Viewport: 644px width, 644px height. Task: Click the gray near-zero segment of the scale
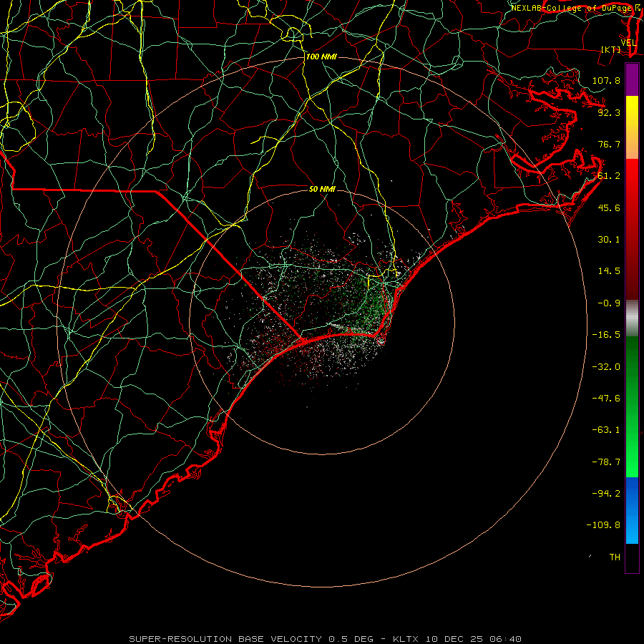pyautogui.click(x=632, y=318)
